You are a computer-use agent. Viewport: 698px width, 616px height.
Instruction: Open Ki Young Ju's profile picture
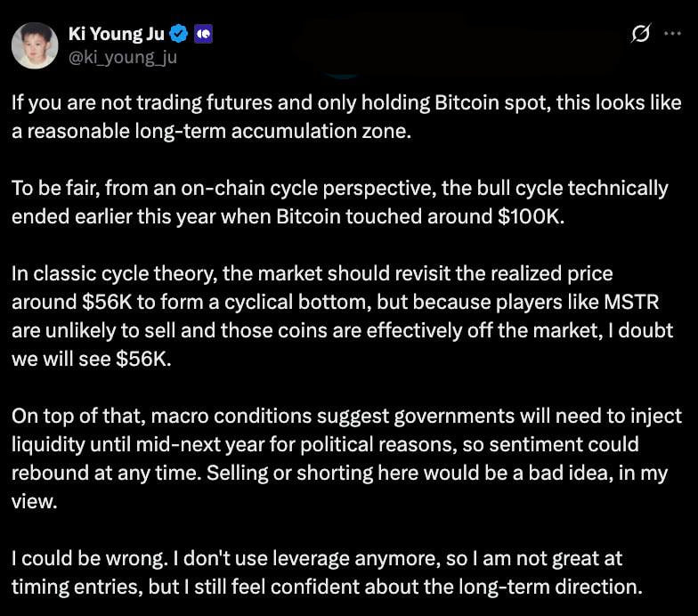pos(35,45)
